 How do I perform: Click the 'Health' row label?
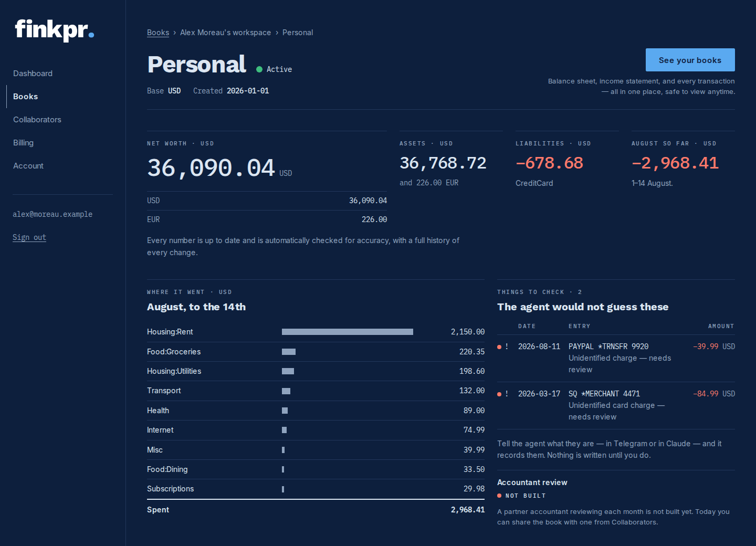(158, 411)
